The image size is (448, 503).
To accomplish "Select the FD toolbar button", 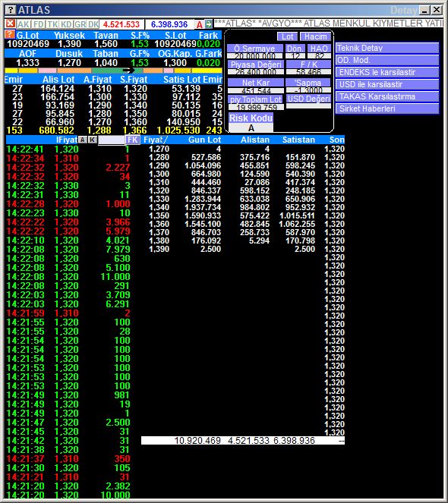I will point(39,24).
